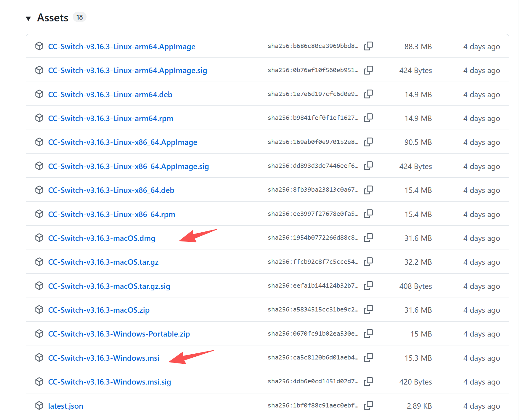The image size is (530, 420).
Task: Copy checksum of Linux-arm64.rpm
Action: [368, 118]
